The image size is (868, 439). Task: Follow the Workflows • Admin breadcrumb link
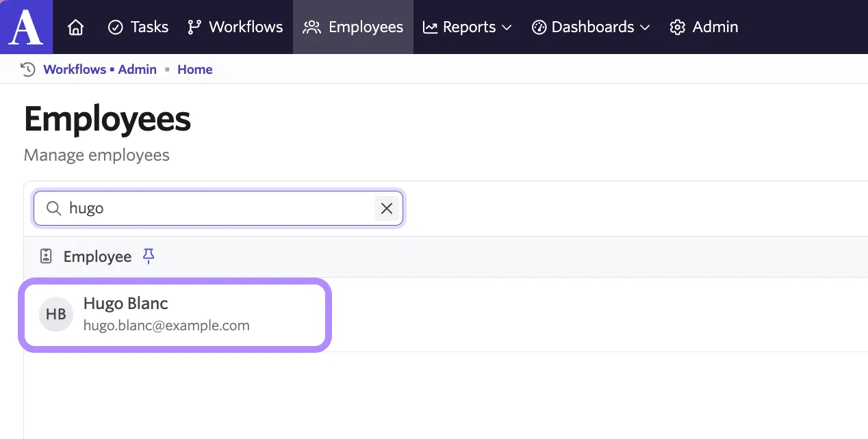click(x=100, y=69)
